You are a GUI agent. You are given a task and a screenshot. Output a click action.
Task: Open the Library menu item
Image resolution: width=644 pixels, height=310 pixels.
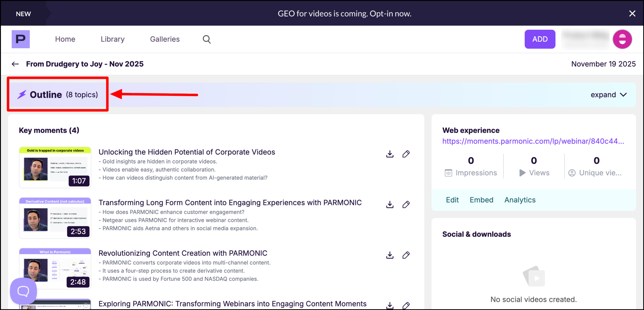pyautogui.click(x=112, y=39)
